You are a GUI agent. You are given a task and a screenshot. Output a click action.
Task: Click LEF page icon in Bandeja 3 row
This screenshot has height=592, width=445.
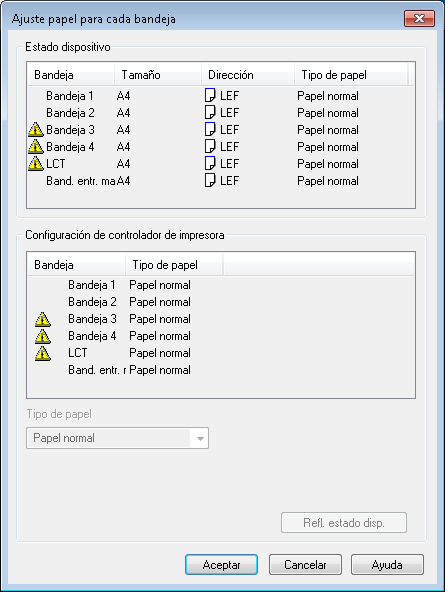[210, 130]
